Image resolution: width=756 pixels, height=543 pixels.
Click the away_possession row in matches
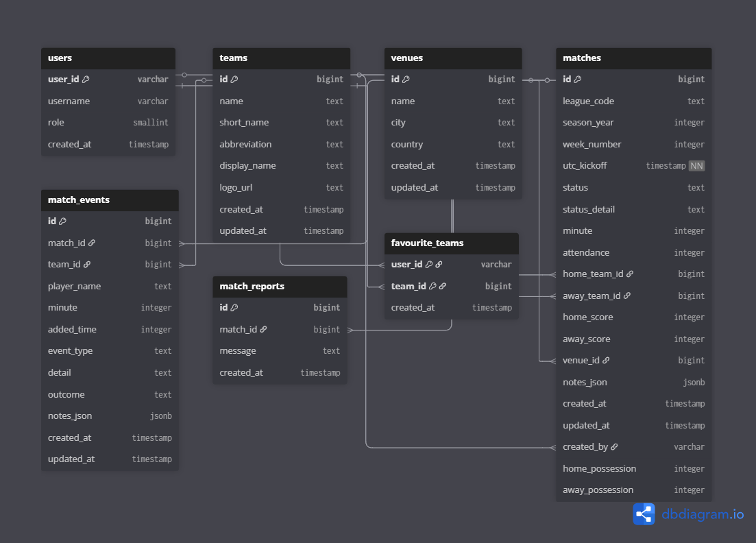pos(633,490)
